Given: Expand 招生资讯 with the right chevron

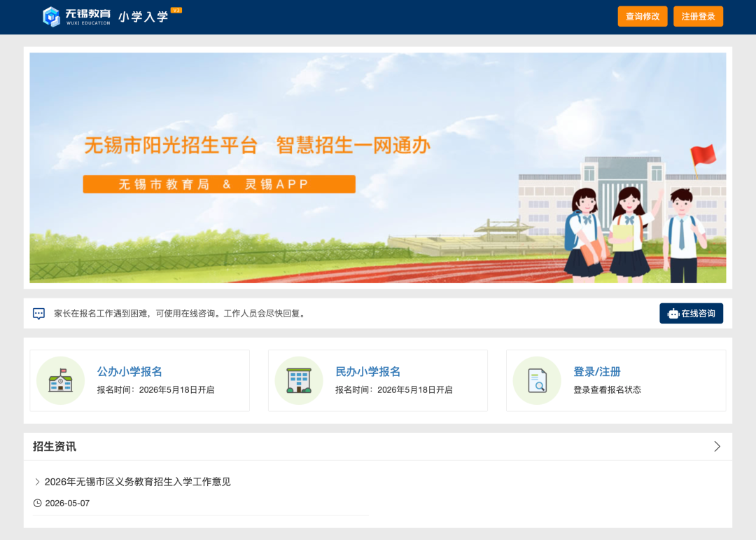Looking at the screenshot, I should pyautogui.click(x=717, y=446).
